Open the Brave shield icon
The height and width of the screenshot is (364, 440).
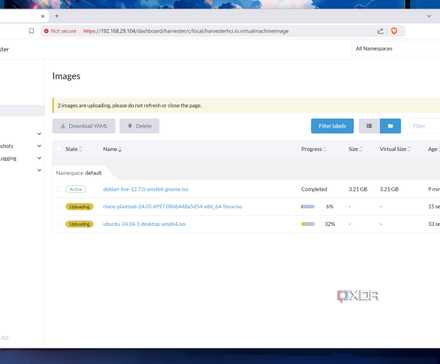394,31
